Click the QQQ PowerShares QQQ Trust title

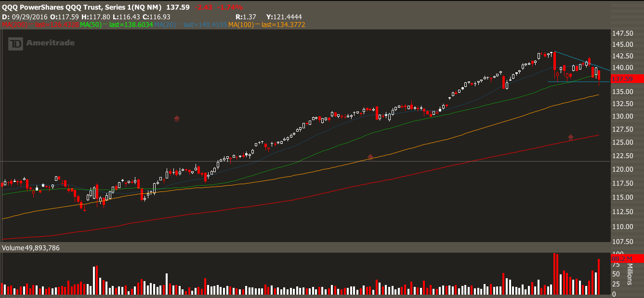click(x=82, y=8)
